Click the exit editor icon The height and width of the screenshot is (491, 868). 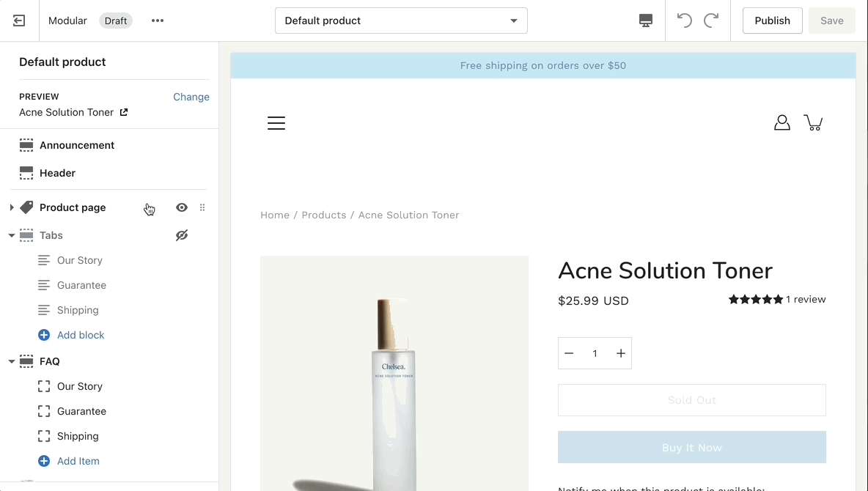(19, 21)
